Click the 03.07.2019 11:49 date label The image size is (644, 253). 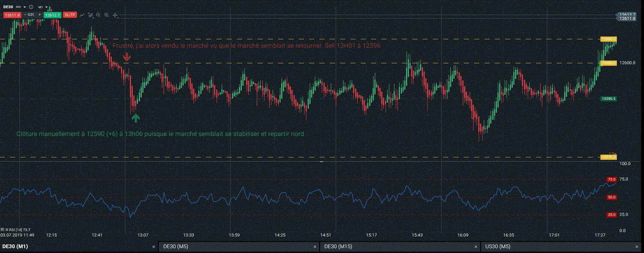coord(17,235)
